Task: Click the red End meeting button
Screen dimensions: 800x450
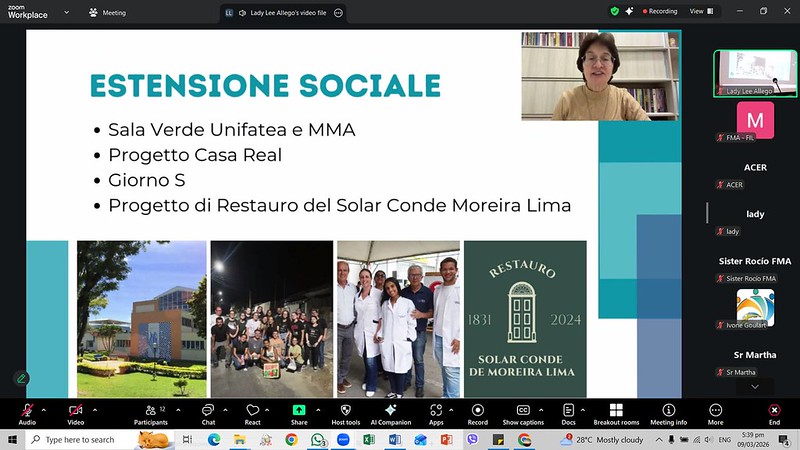Action: (x=774, y=411)
